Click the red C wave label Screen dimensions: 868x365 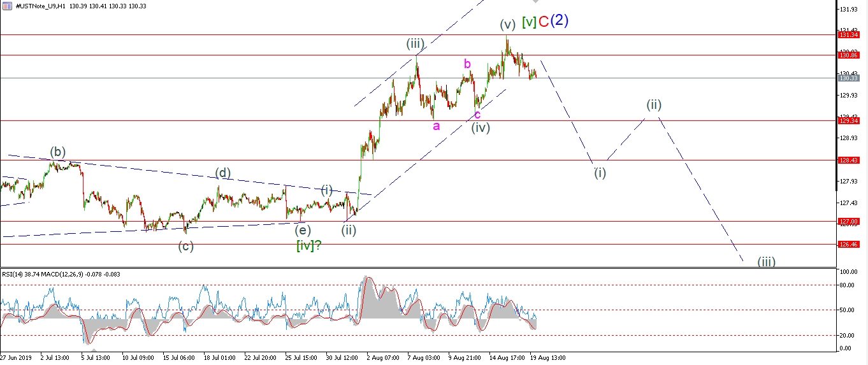[x=544, y=22]
